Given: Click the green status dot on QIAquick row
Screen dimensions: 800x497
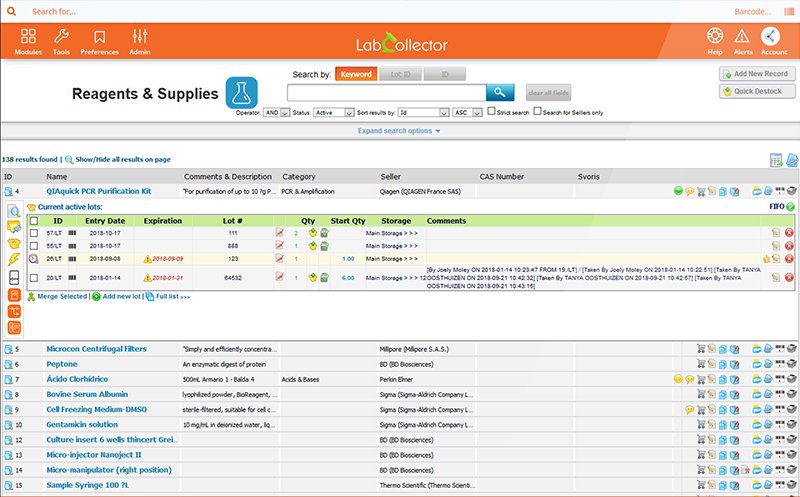Looking at the screenshot, I should [x=678, y=191].
